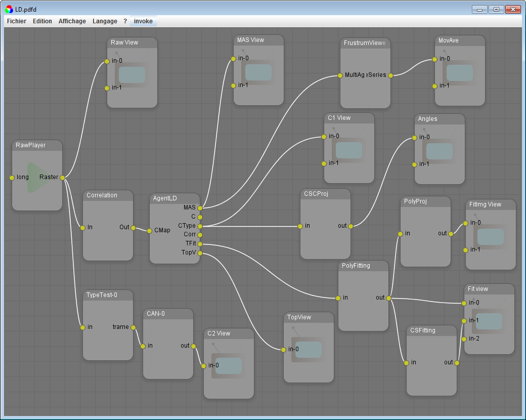Open the Langage menu
The height and width of the screenshot is (420, 526).
104,21
